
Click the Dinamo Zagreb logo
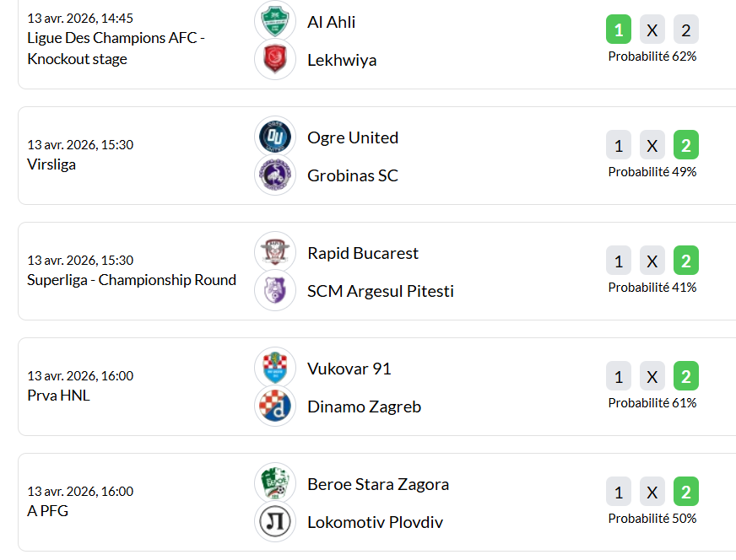[275, 407]
